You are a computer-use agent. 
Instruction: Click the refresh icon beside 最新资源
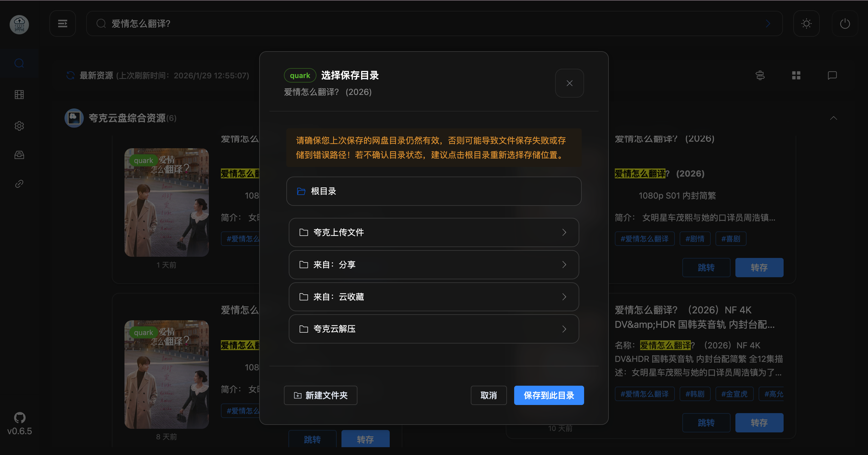[x=71, y=75]
